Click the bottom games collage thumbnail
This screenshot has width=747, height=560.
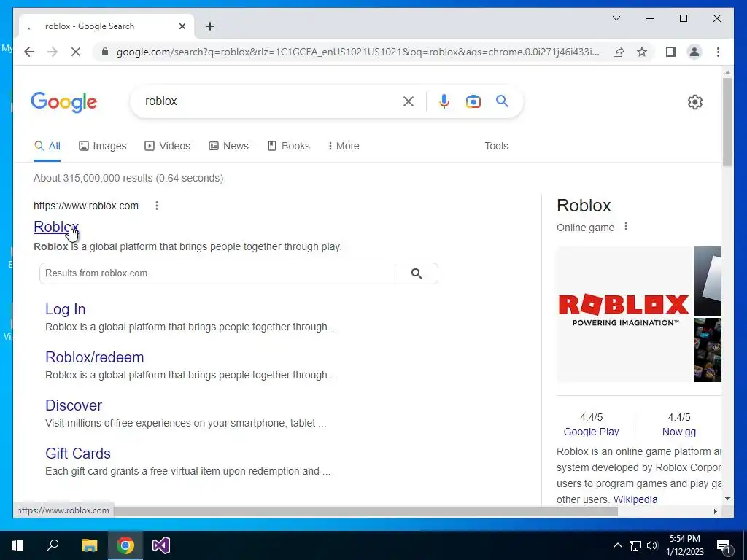coord(708,350)
